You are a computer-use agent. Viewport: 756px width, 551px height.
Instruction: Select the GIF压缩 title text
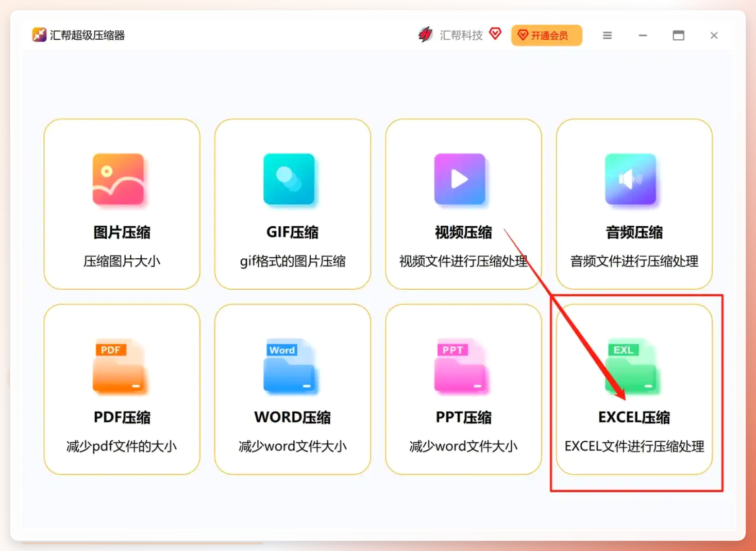coord(292,232)
